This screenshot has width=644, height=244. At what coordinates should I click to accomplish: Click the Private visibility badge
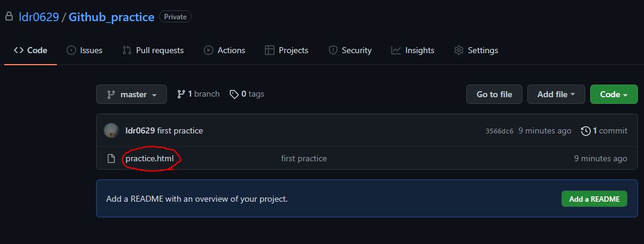coord(175,17)
